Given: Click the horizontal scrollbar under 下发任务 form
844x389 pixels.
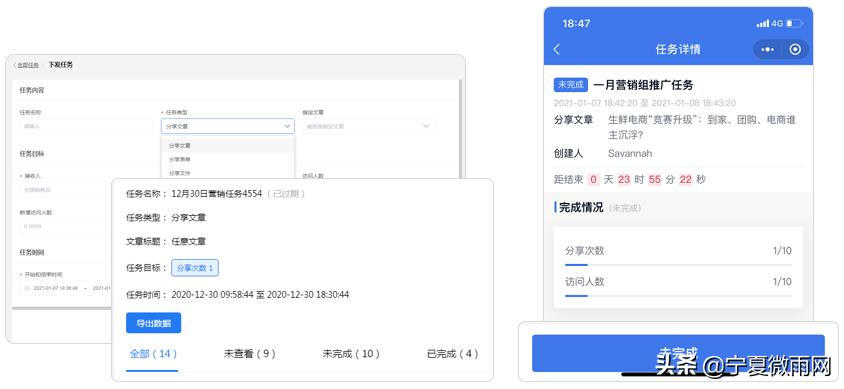Looking at the screenshot, I should coord(61,309).
